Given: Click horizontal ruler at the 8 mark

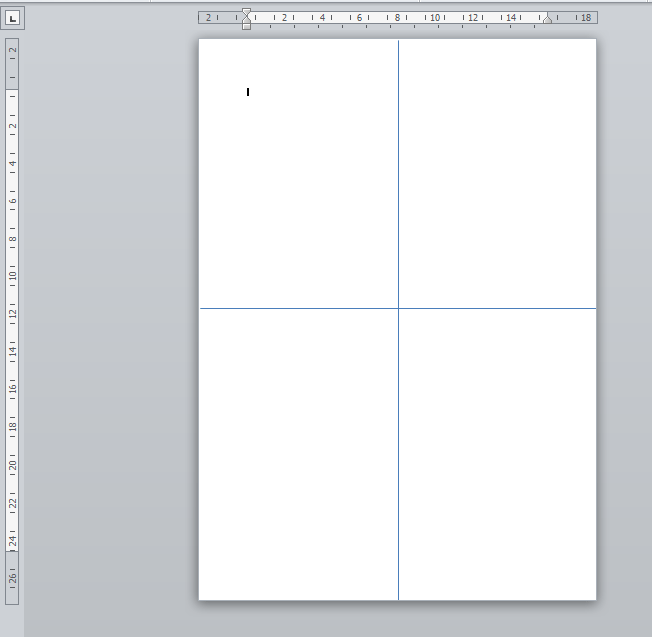Looking at the screenshot, I should pyautogui.click(x=397, y=17).
